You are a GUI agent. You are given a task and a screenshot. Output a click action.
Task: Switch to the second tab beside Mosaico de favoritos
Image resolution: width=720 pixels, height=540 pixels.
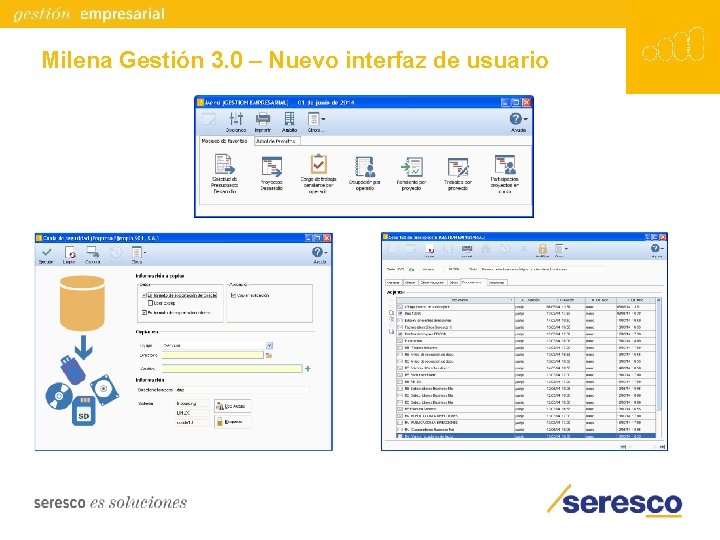(x=276, y=141)
